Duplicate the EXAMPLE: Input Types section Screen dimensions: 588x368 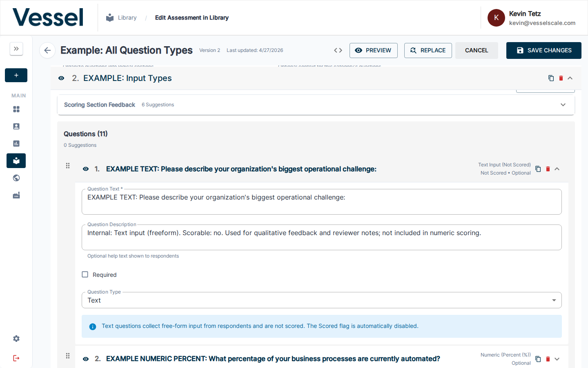pyautogui.click(x=551, y=78)
